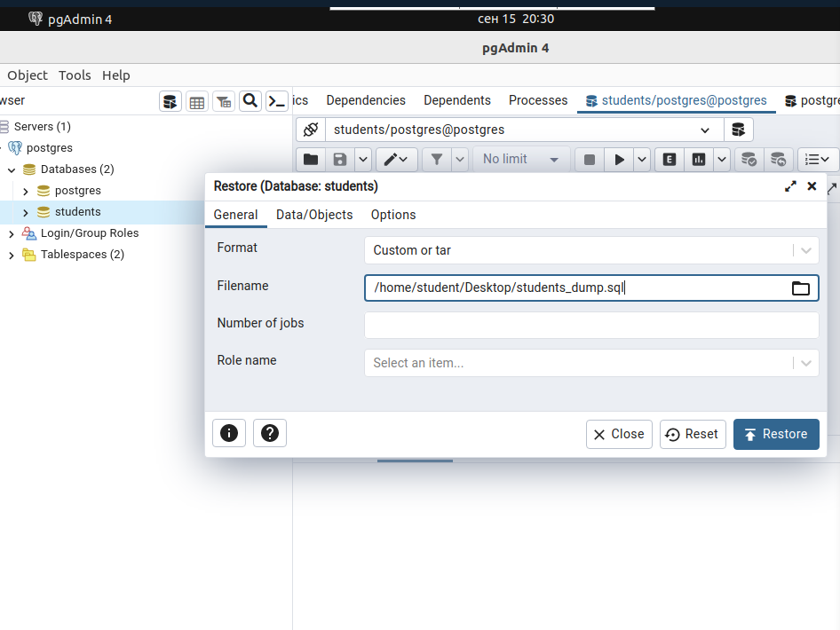Expand the students database node
The image size is (840, 630).
(25, 212)
